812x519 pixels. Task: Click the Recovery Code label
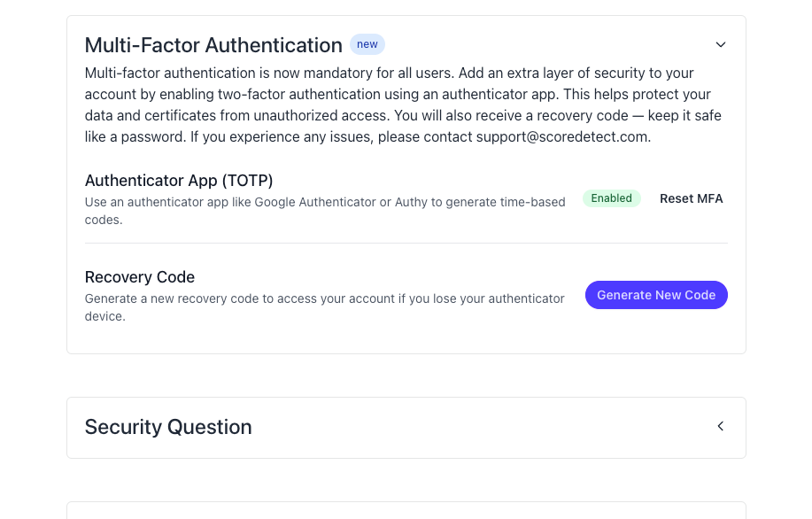click(140, 277)
